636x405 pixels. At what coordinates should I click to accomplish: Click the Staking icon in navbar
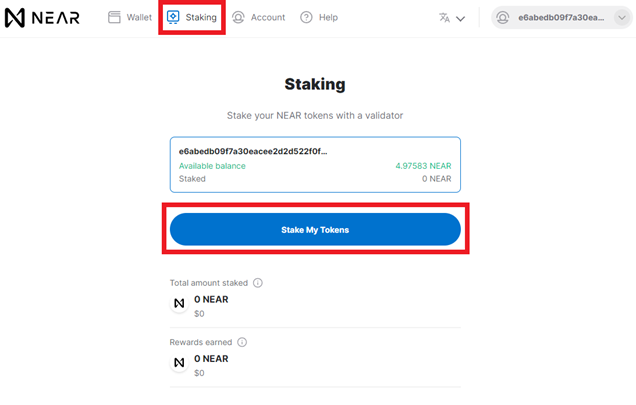(x=173, y=17)
